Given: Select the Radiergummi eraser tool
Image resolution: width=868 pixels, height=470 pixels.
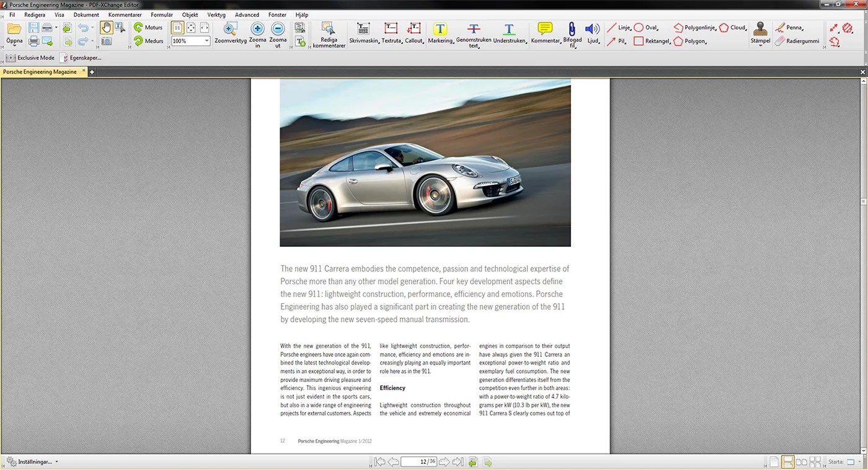Looking at the screenshot, I should click(x=797, y=42).
